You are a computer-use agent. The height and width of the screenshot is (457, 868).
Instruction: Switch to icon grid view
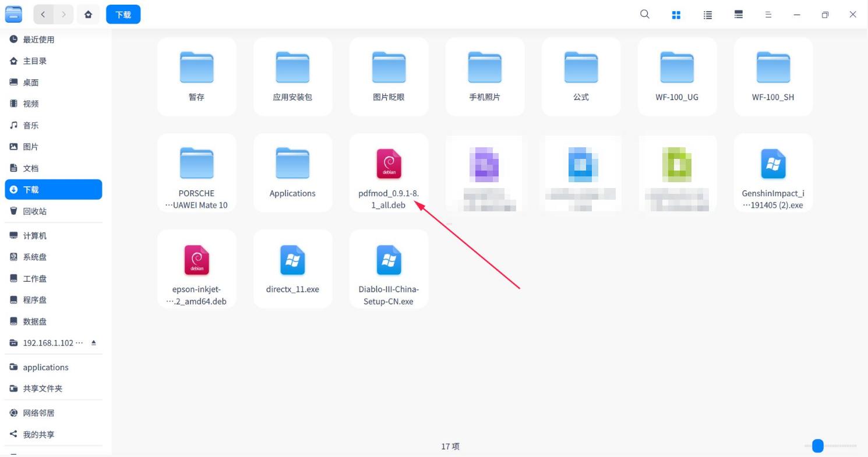click(x=676, y=15)
